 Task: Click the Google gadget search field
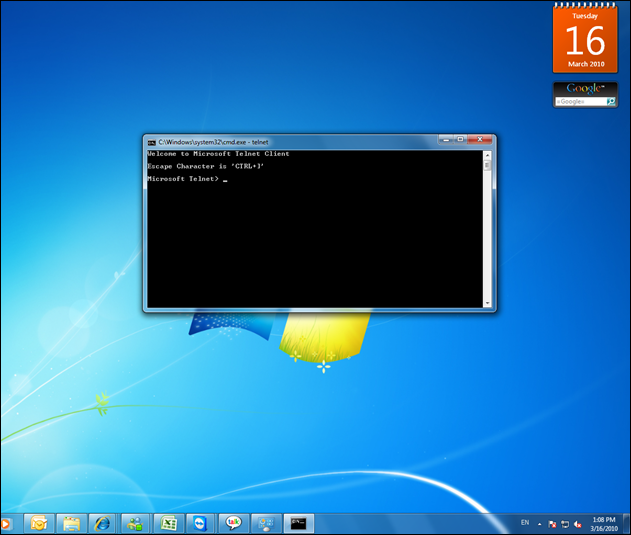[581, 101]
